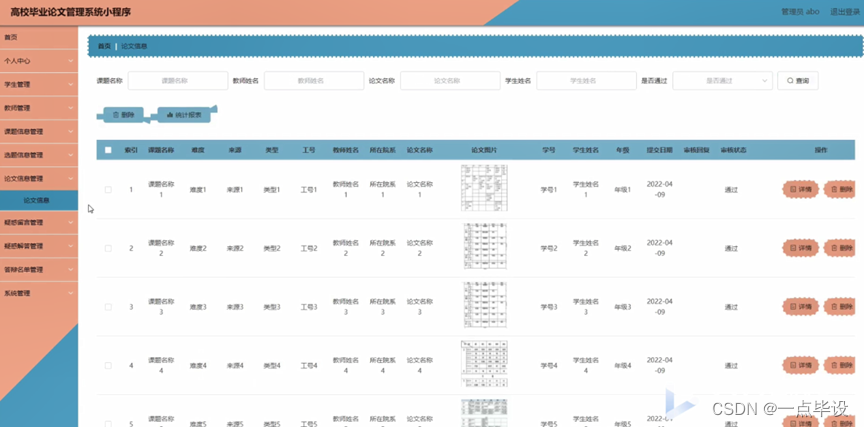Expand the 疑惑解答管理 sidebar menu
The width and height of the screenshot is (864, 427).
39,246
